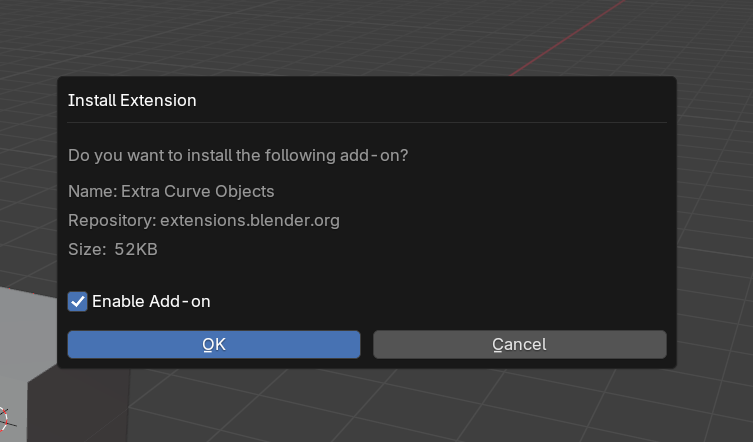Click the extensions.blender.org repository text
The height and width of the screenshot is (442, 753).
coord(250,220)
